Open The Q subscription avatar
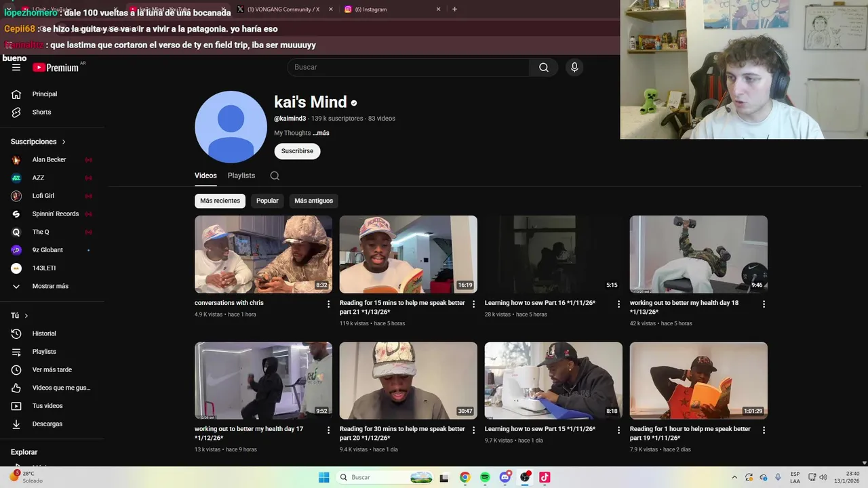The width and height of the screenshot is (868, 488). pyautogui.click(x=16, y=232)
